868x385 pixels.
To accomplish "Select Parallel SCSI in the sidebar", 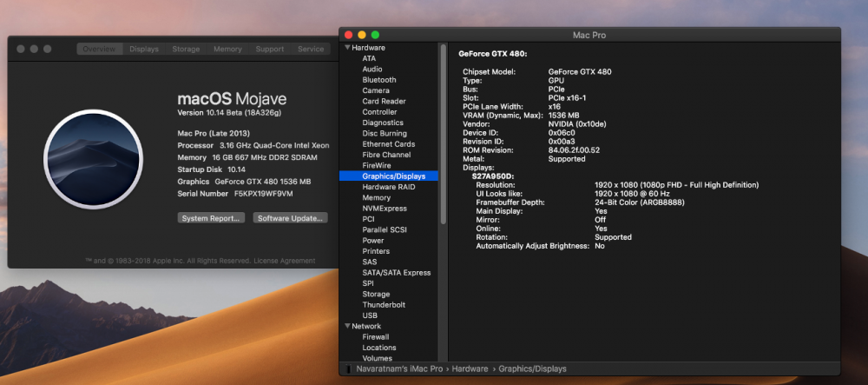I will 386,230.
